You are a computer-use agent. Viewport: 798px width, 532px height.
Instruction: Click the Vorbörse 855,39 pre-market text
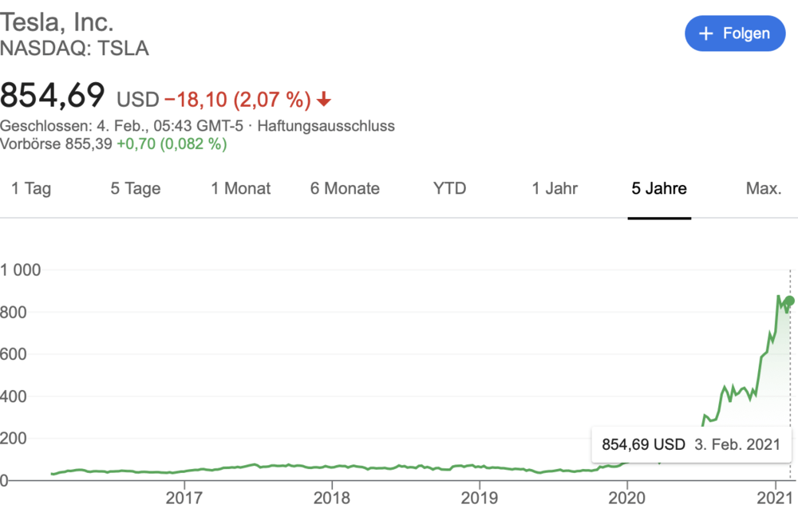tap(56, 144)
